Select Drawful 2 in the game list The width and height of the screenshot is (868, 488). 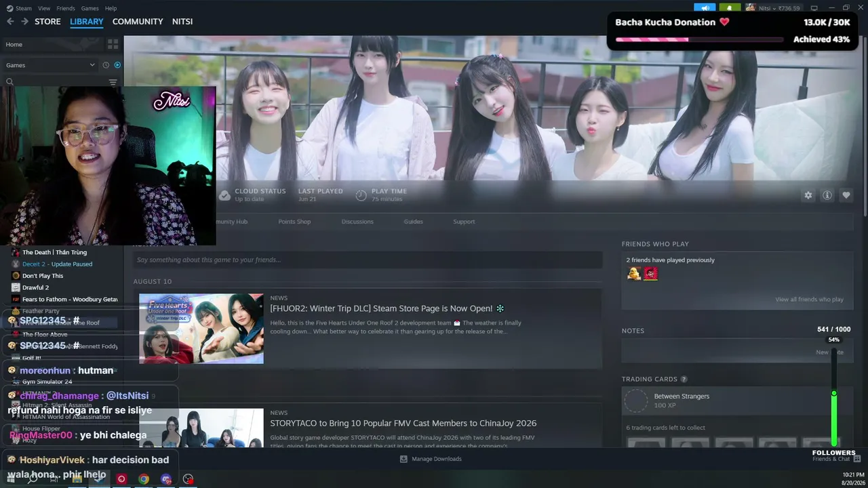tap(35, 287)
